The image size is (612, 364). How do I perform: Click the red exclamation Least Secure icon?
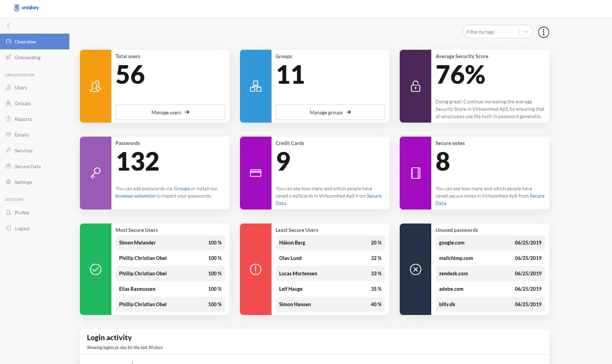(x=255, y=269)
